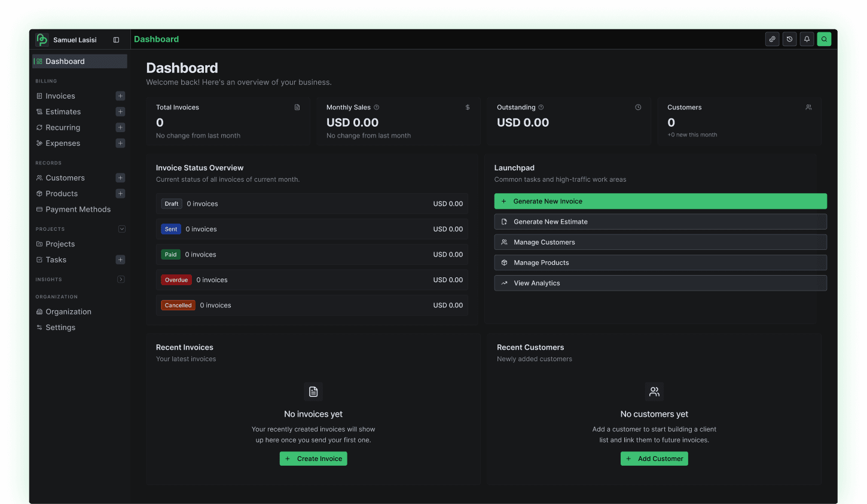Open Organization in the sidebar

[x=69, y=311]
